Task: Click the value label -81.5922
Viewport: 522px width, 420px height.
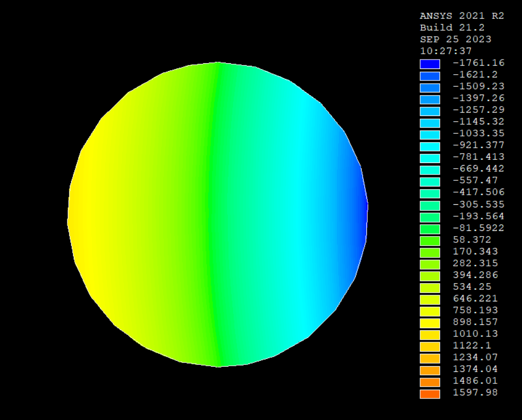Action: pos(479,228)
